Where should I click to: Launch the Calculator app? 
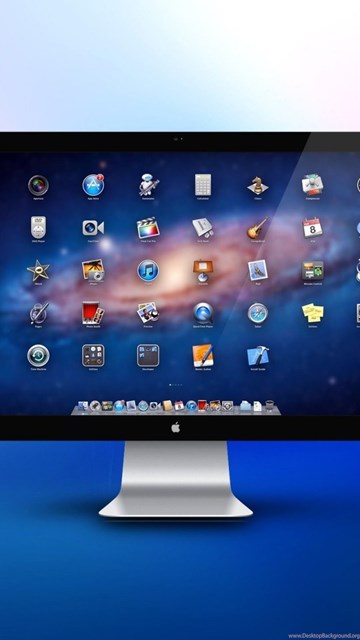(x=203, y=185)
